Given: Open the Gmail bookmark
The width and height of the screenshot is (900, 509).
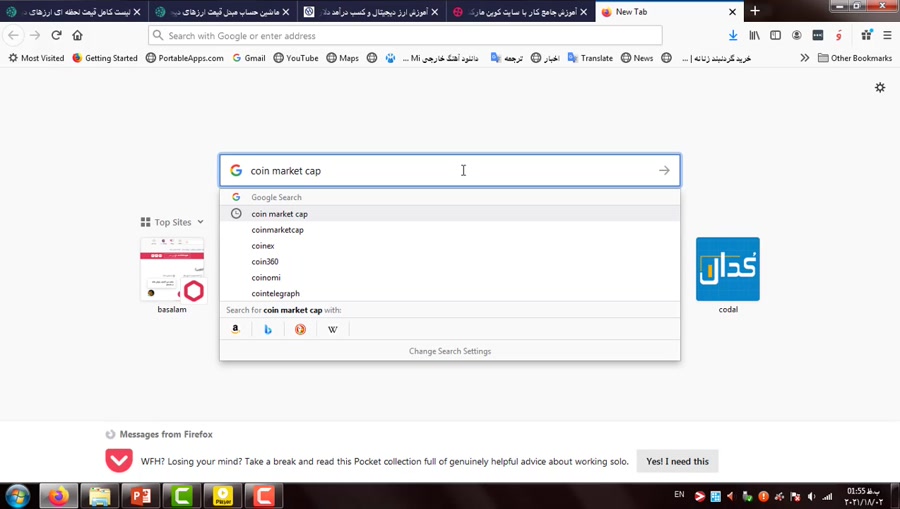Looking at the screenshot, I should click(x=249, y=58).
